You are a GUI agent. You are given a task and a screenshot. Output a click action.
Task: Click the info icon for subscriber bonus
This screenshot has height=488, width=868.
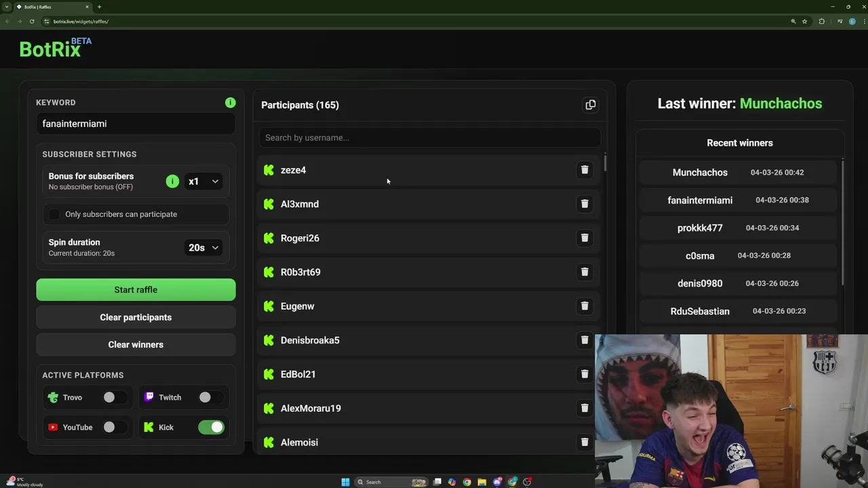172,181
